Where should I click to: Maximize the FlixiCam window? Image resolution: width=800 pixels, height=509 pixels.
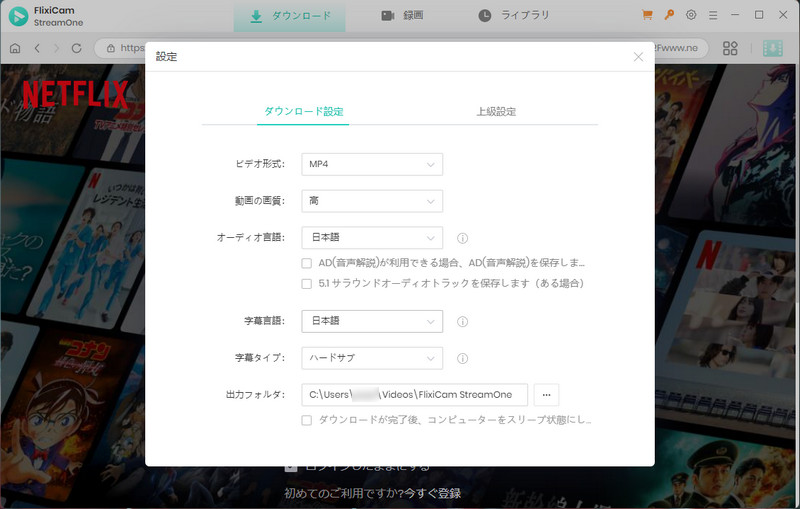[x=759, y=15]
